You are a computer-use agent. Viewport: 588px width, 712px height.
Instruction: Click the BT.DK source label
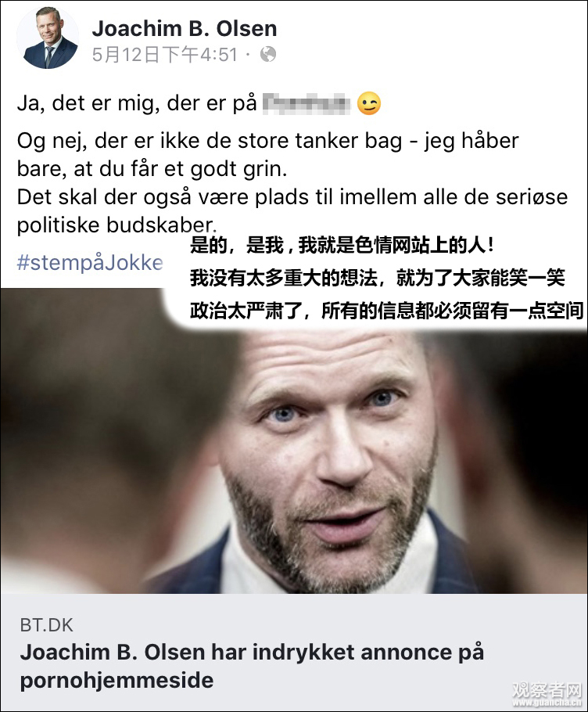46,625
